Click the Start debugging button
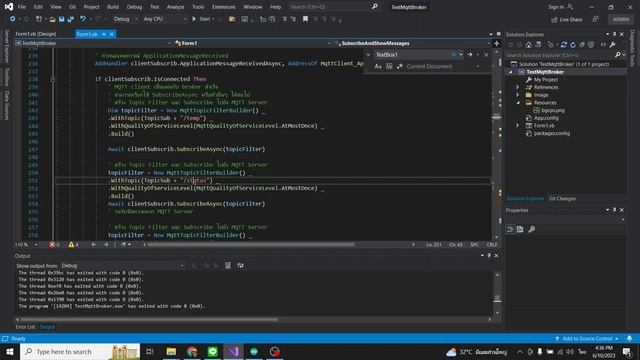 (203, 19)
